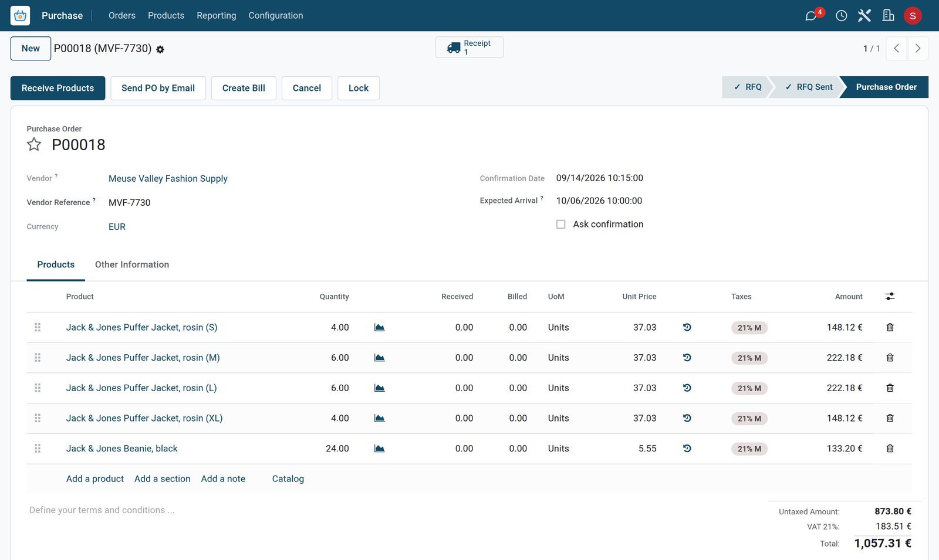Open the Reporting menu

coord(217,16)
